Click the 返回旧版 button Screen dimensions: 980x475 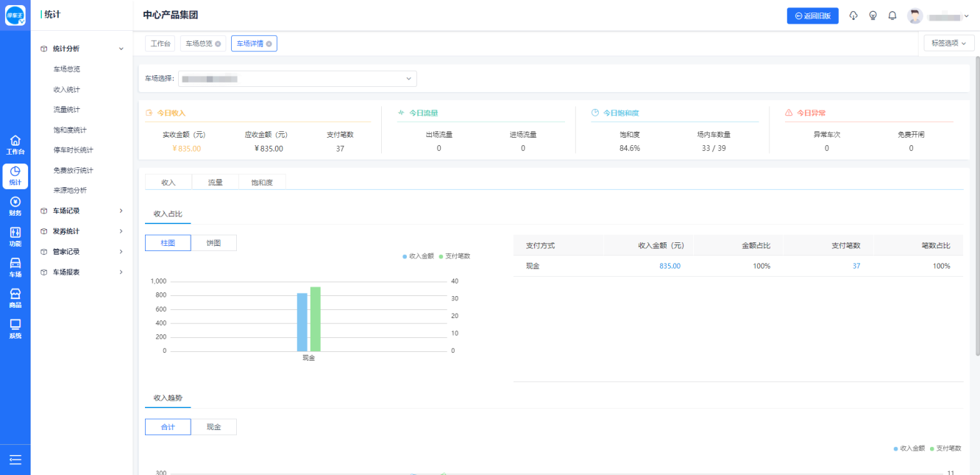[812, 15]
